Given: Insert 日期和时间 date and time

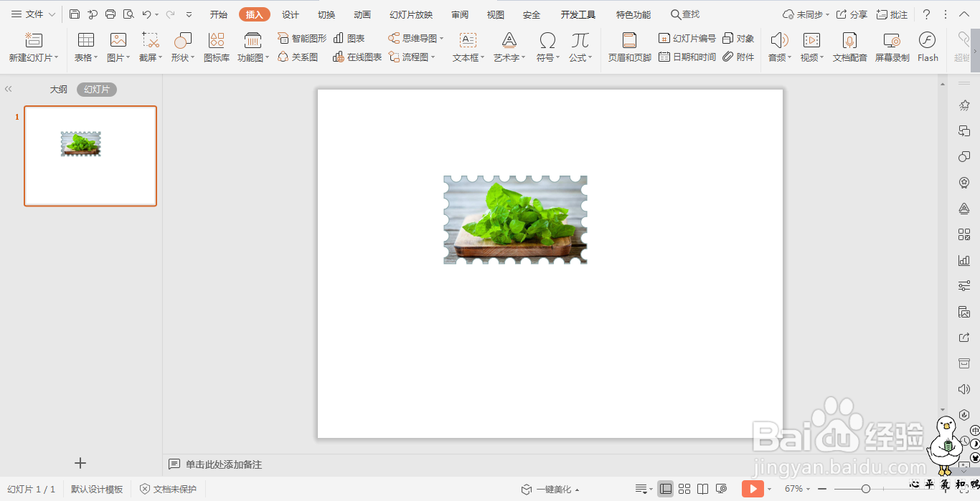Looking at the screenshot, I should click(687, 57).
